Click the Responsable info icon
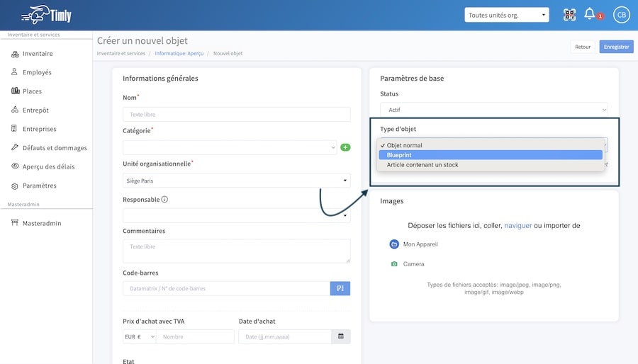 tap(164, 200)
